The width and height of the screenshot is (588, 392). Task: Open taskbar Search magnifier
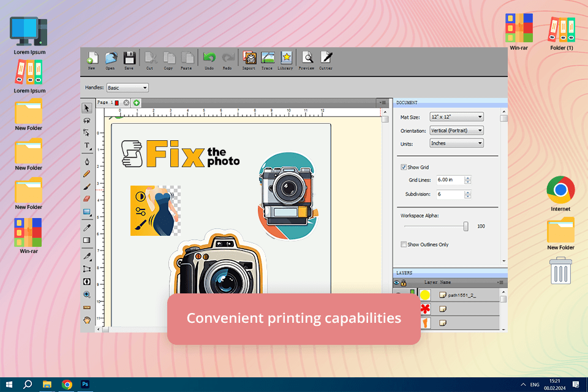[28, 385]
